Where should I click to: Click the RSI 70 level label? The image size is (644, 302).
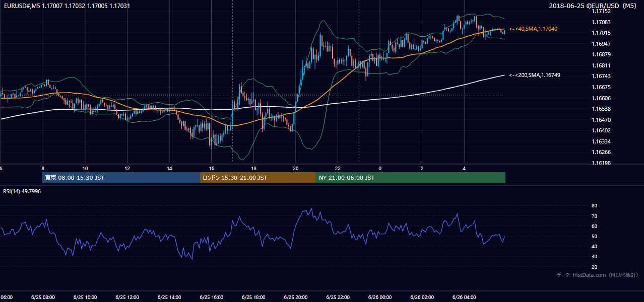(x=594, y=216)
